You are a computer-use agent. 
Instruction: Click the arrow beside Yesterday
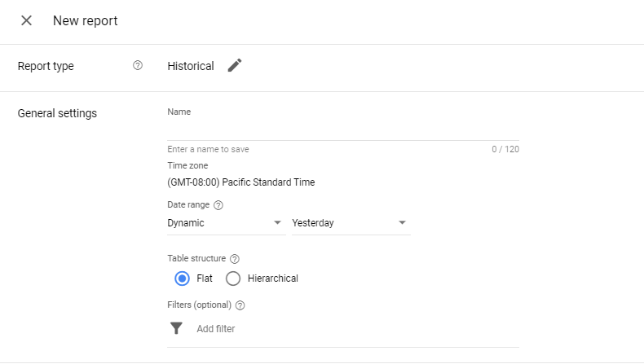click(402, 223)
